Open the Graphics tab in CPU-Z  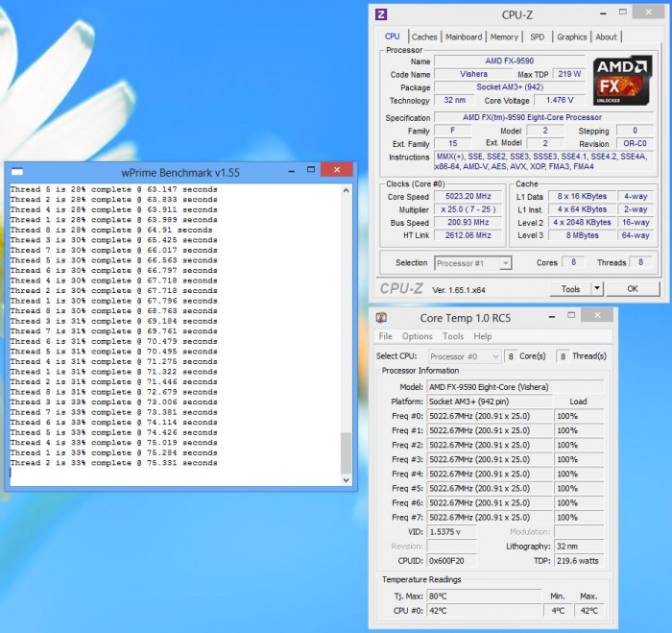tap(572, 37)
